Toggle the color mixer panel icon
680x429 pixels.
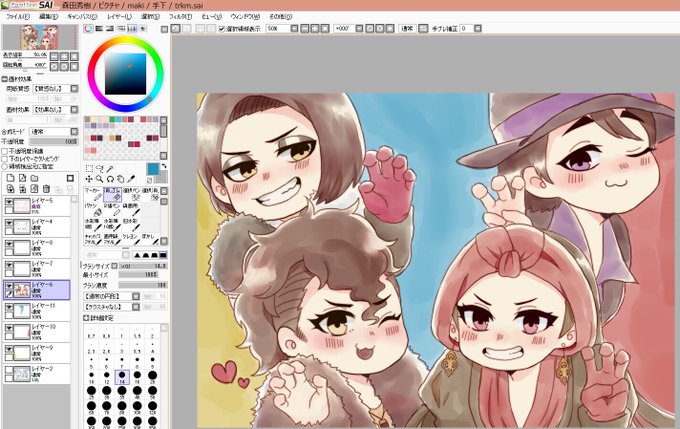(x=121, y=29)
